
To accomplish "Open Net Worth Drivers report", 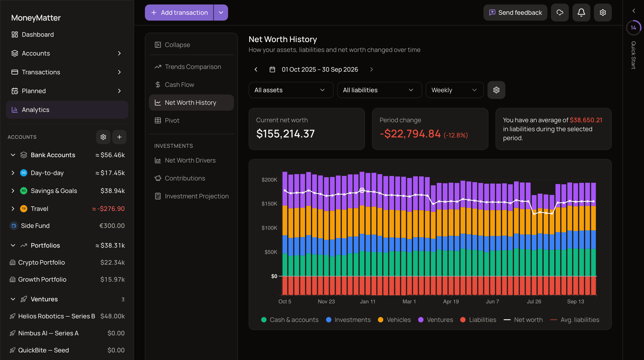I will click(191, 160).
